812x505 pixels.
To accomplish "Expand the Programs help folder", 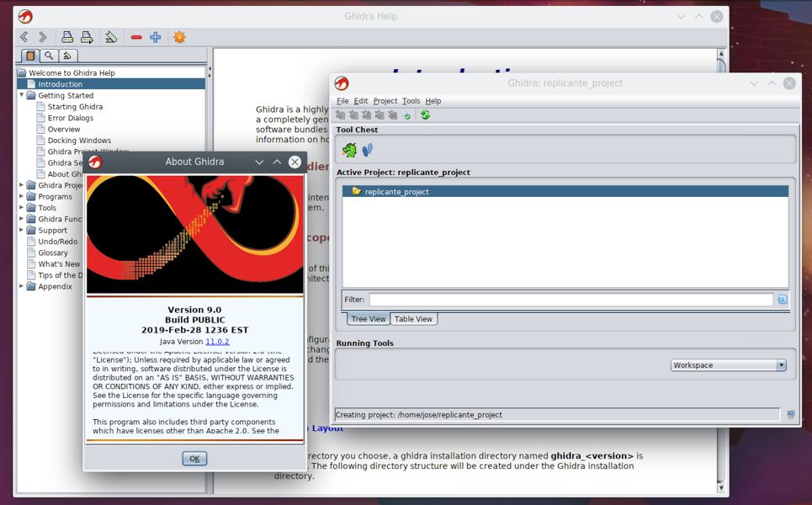I will click(22, 196).
